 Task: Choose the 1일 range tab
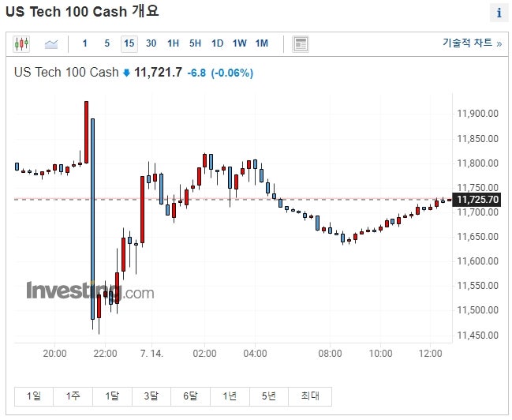tap(34, 396)
